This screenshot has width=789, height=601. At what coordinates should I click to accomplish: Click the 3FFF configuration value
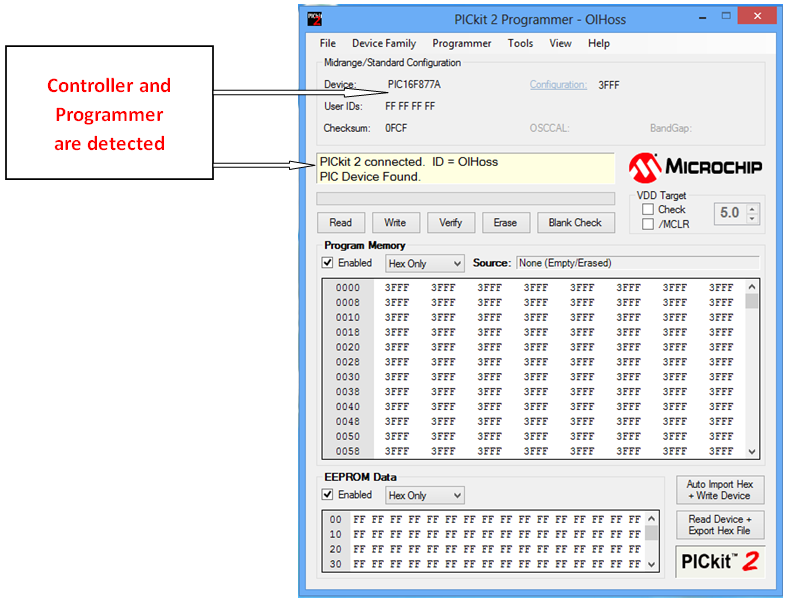click(608, 85)
